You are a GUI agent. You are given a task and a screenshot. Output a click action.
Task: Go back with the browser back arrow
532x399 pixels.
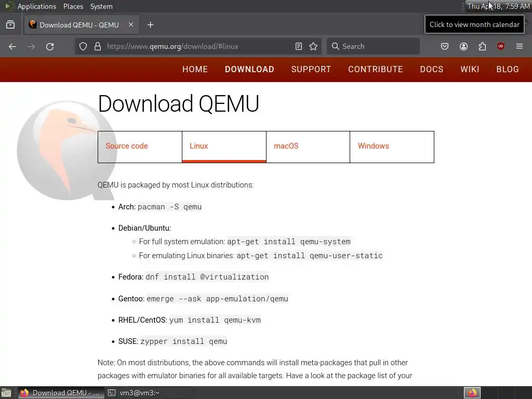click(12, 46)
